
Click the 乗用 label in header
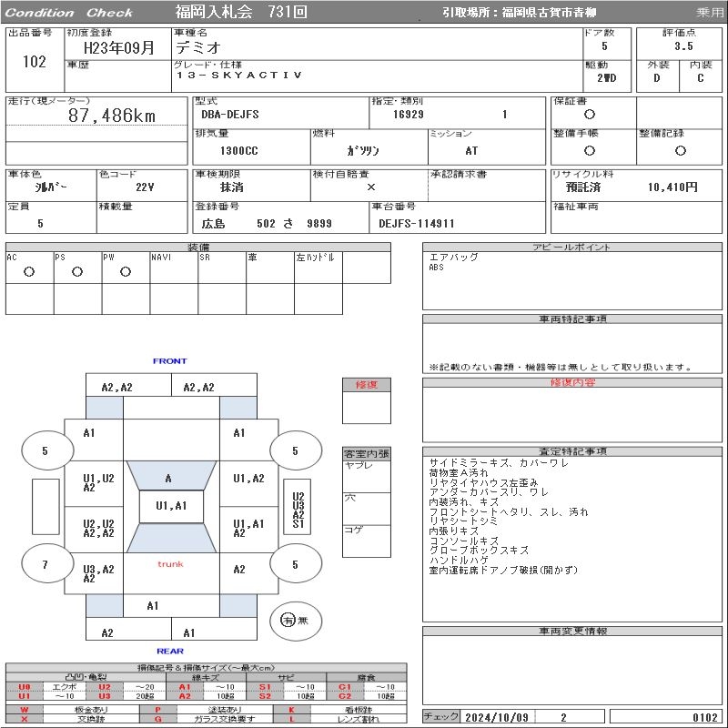710,13
